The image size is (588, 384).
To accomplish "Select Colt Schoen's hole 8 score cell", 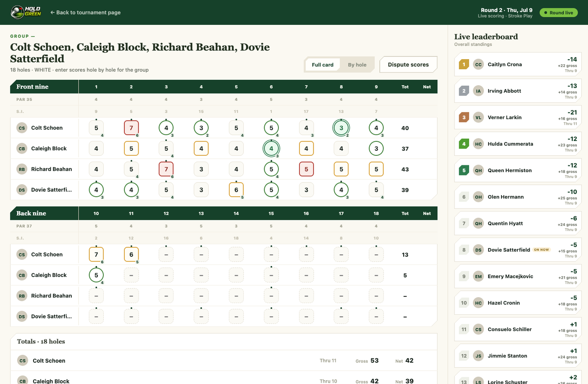I will [341, 128].
